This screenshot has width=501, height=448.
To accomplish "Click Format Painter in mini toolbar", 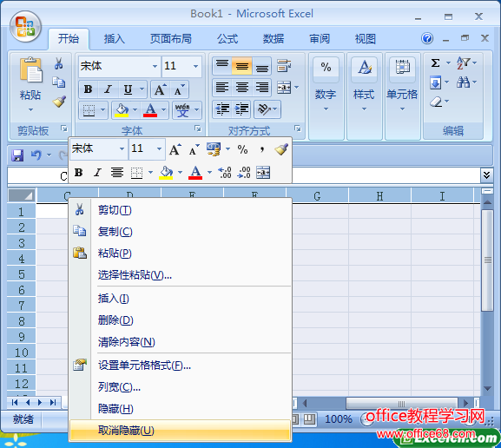I will point(281,149).
